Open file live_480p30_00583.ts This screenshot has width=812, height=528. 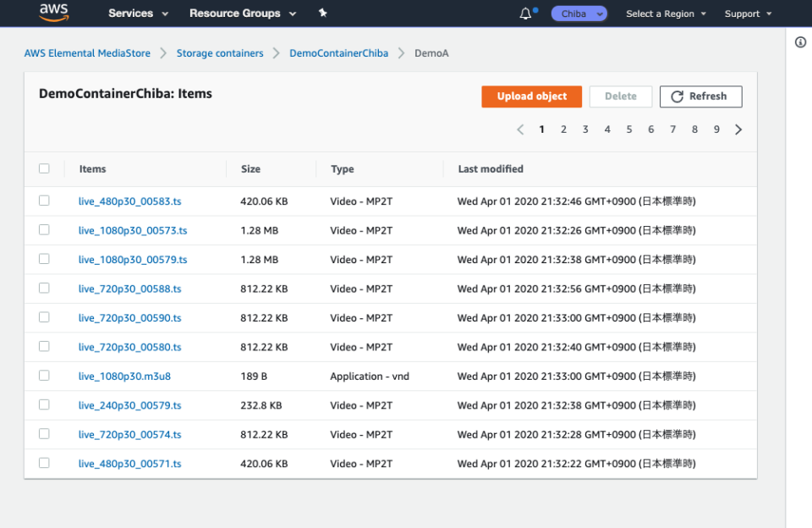(x=130, y=201)
